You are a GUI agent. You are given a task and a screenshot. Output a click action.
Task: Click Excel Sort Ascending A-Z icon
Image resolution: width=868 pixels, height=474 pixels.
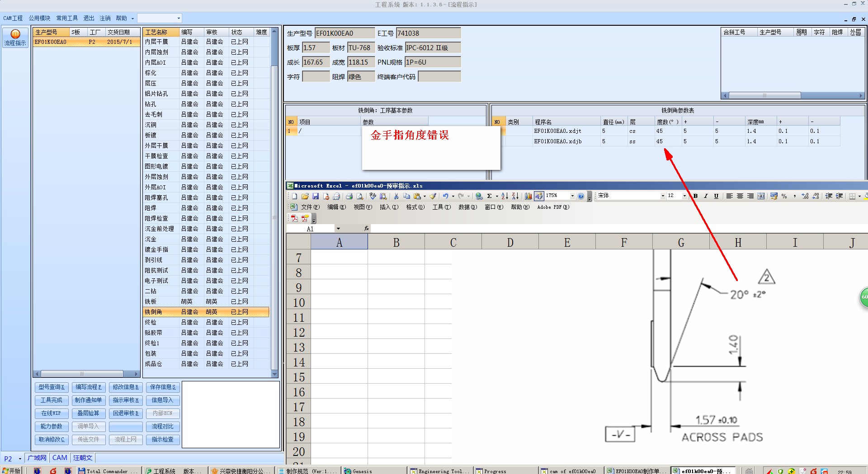505,196
